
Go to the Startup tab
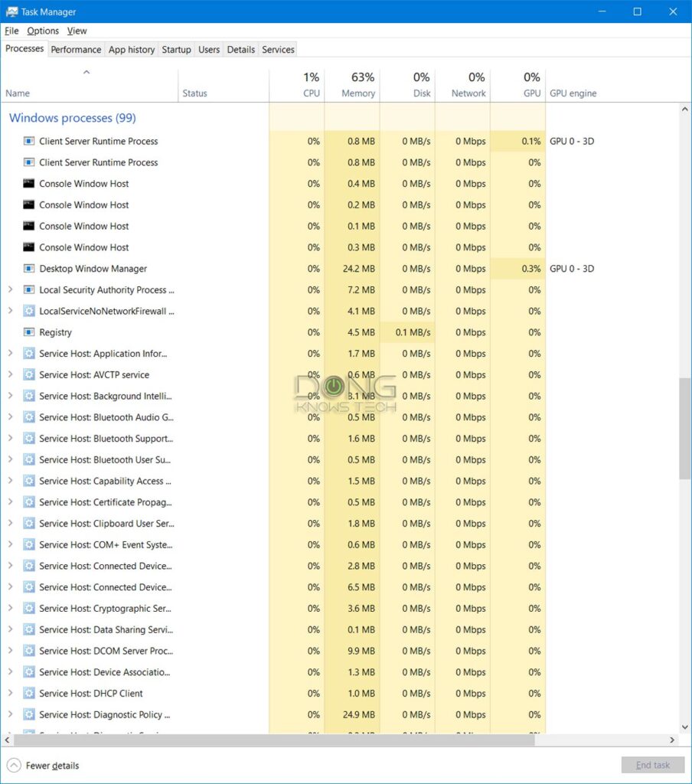177,50
